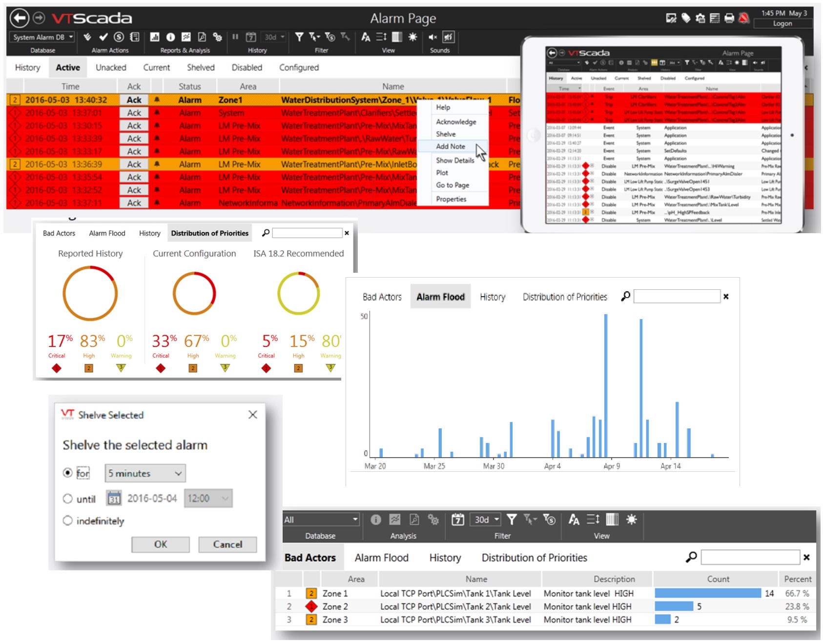823x644 pixels.
Task: Select the 'until' radio button
Action: pos(68,499)
